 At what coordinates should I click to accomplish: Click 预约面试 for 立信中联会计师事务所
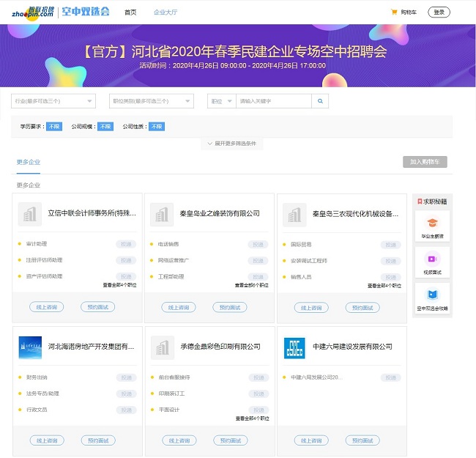click(97, 307)
